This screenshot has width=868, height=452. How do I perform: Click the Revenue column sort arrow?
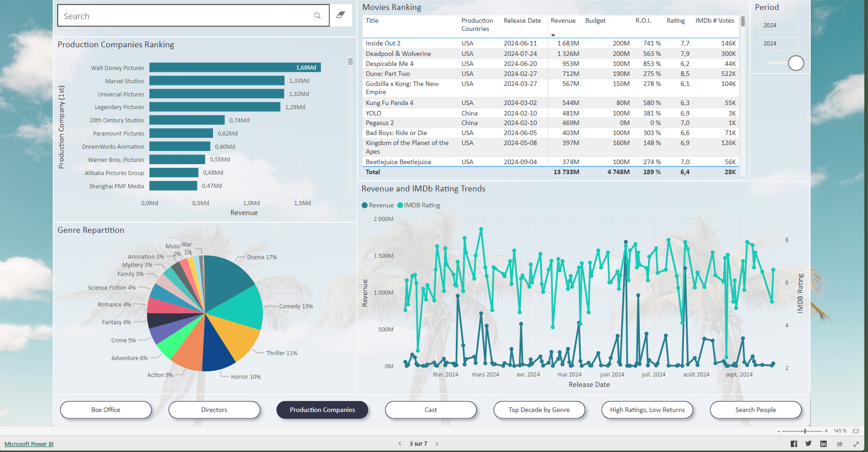click(553, 35)
